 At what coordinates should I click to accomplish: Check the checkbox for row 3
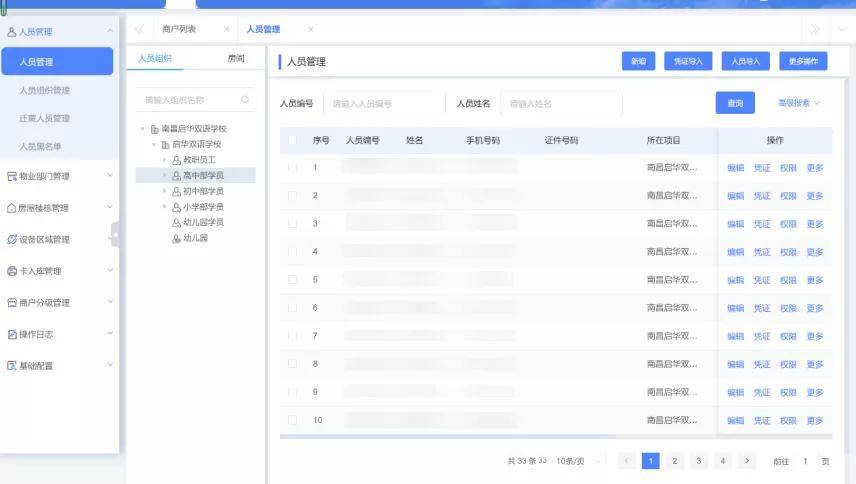[293, 224]
